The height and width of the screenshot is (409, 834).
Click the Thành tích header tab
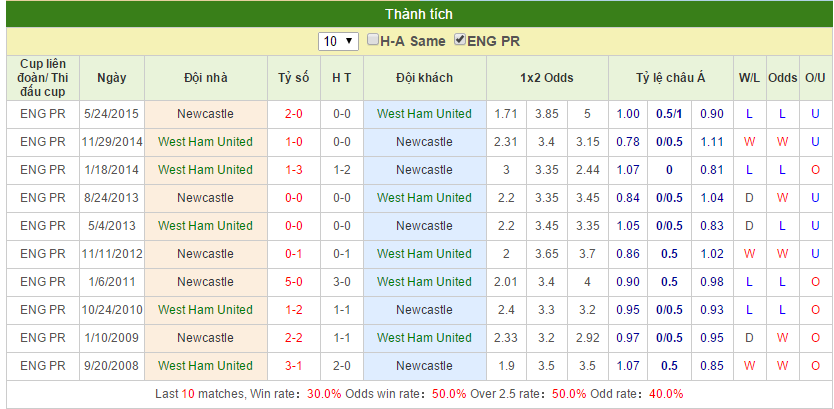click(x=418, y=14)
